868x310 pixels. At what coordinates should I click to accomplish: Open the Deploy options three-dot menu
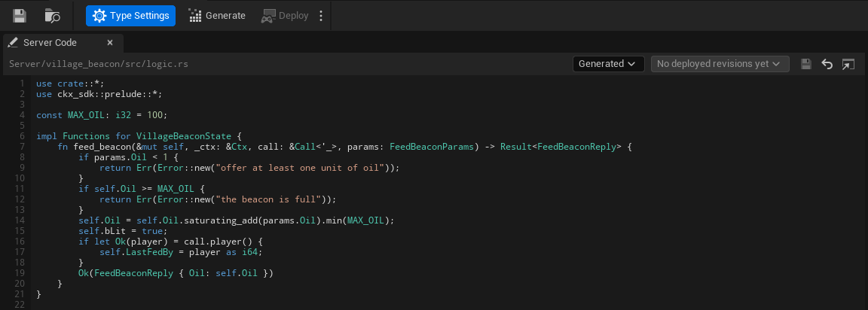(321, 16)
